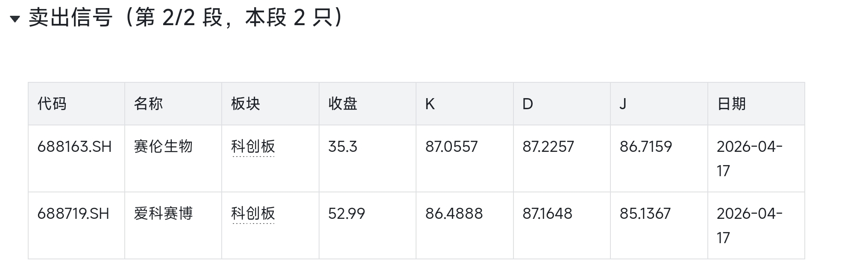The image size is (868, 276).
Task: Click the 板块 column header
Action: 246,104
